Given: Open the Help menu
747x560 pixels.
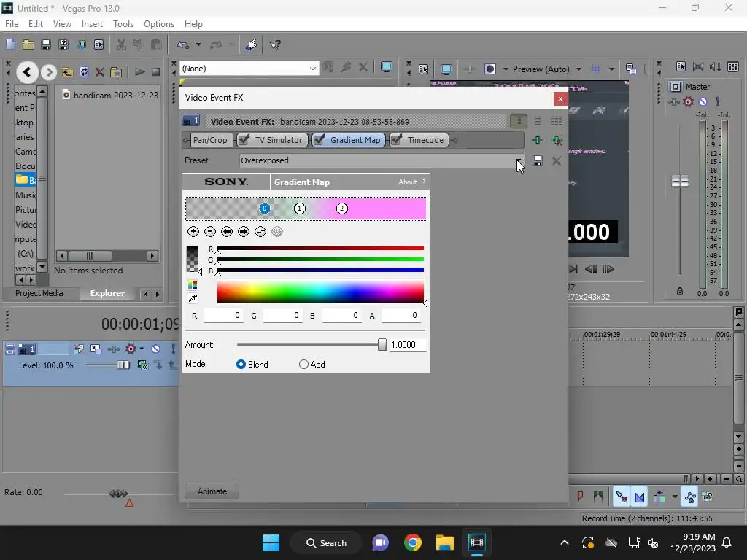Looking at the screenshot, I should (x=193, y=24).
